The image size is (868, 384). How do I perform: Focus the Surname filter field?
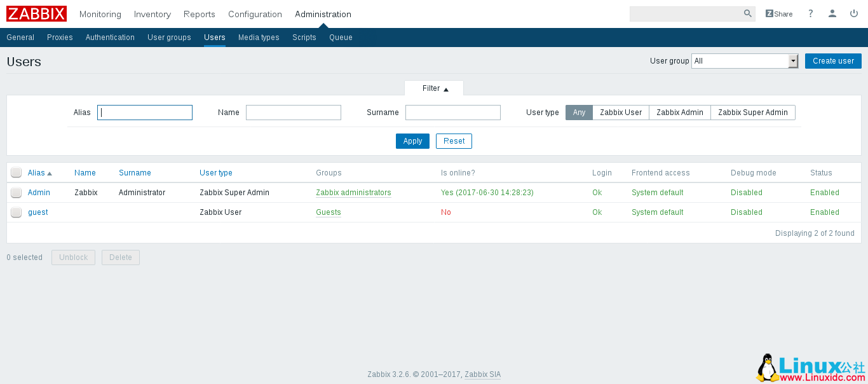click(x=452, y=113)
